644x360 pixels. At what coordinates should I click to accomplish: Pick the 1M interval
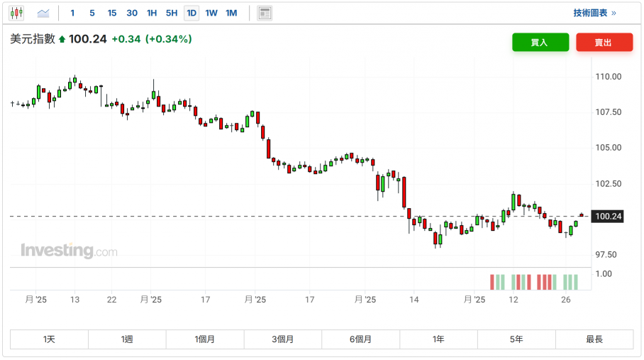(231, 13)
